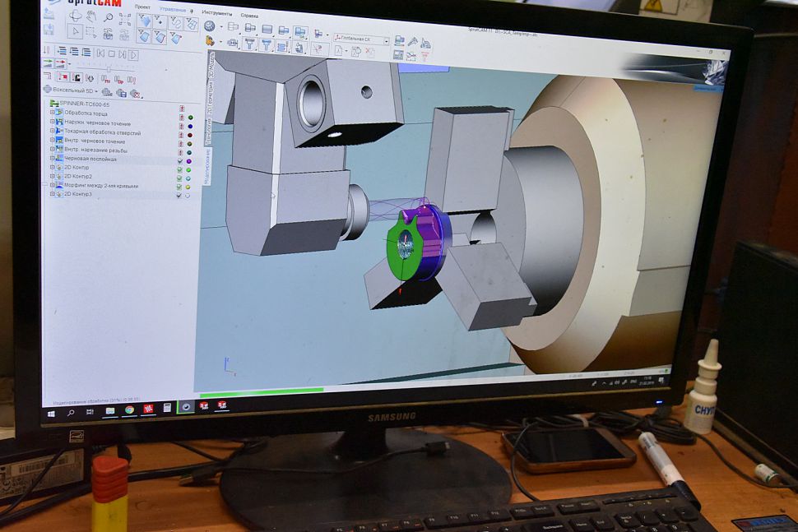Screen dimensions: 798x532
Task: Click the green arrow simulation mode icon
Action: point(48,63)
